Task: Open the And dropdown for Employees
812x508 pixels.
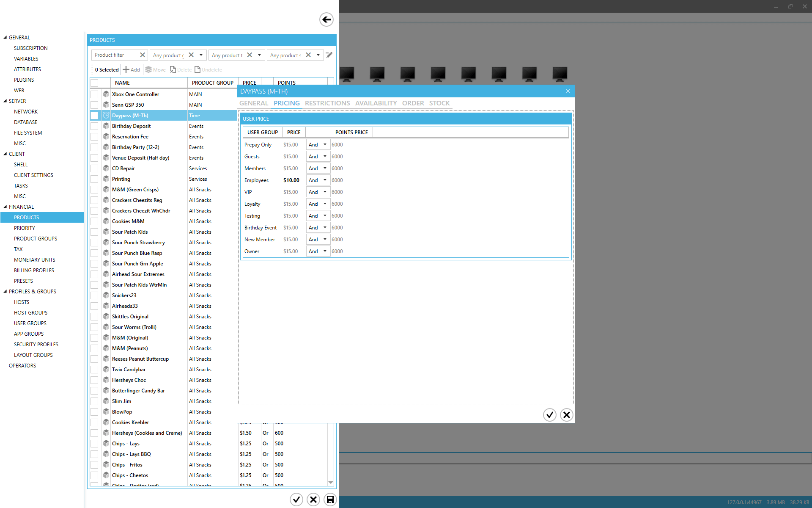Action: click(324, 180)
